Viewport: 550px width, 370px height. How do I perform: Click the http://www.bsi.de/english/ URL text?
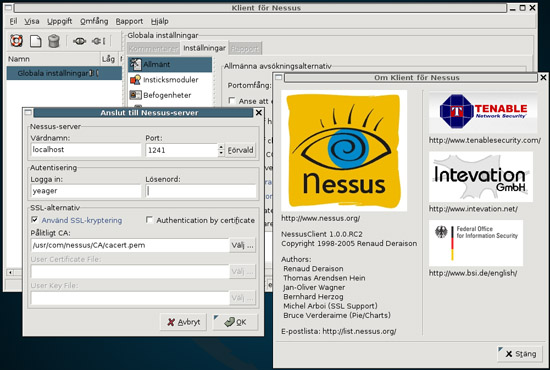(473, 273)
